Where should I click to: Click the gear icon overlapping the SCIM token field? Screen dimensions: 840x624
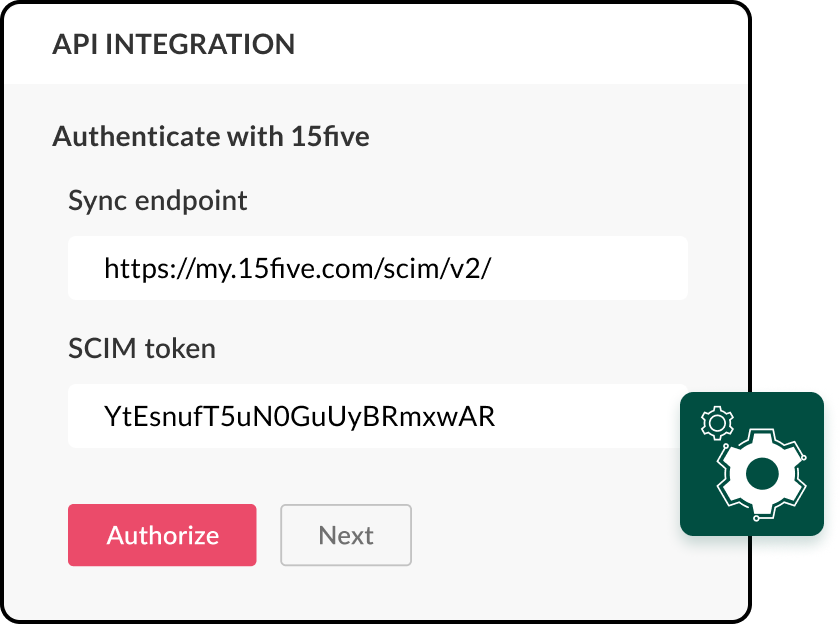click(716, 424)
